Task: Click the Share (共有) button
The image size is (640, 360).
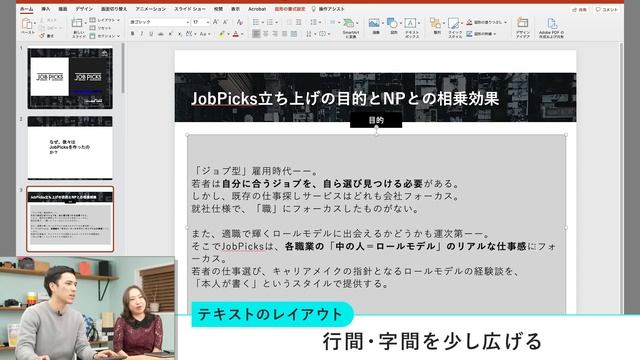Action: (x=580, y=9)
